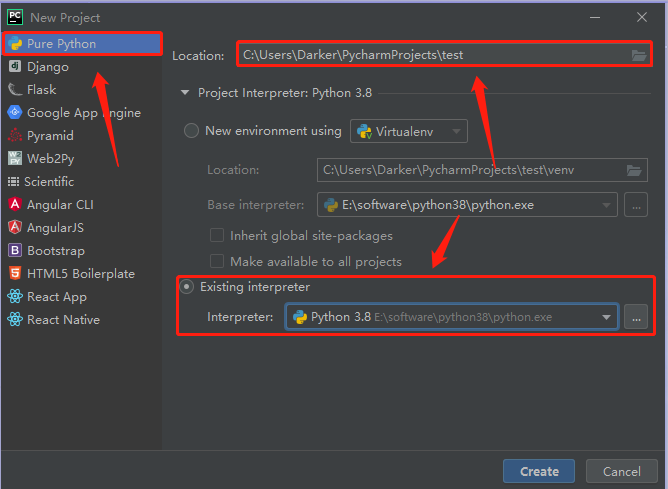The image size is (668, 489).
Task: Browse for venv location using the folder icon
Action: 634,170
